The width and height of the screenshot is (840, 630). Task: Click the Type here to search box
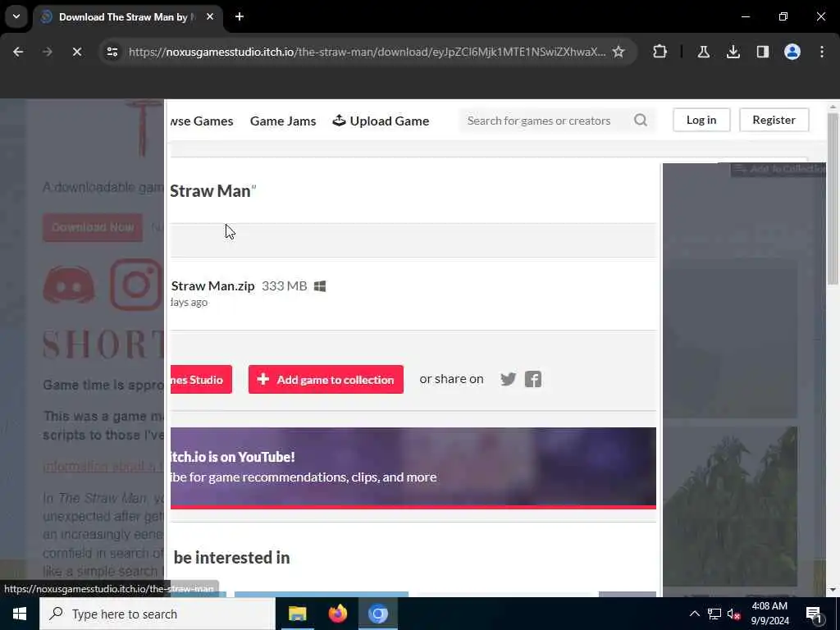click(x=157, y=614)
